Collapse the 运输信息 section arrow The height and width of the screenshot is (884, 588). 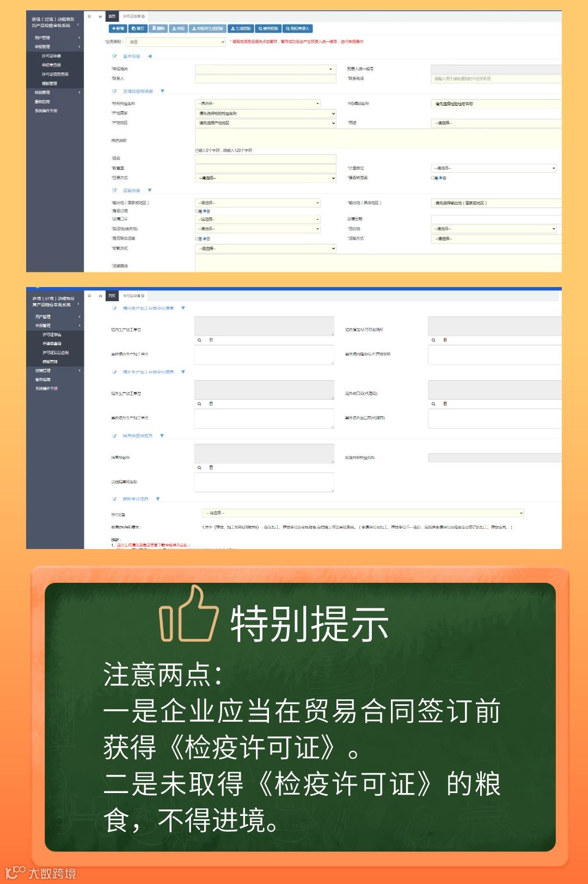point(150,190)
